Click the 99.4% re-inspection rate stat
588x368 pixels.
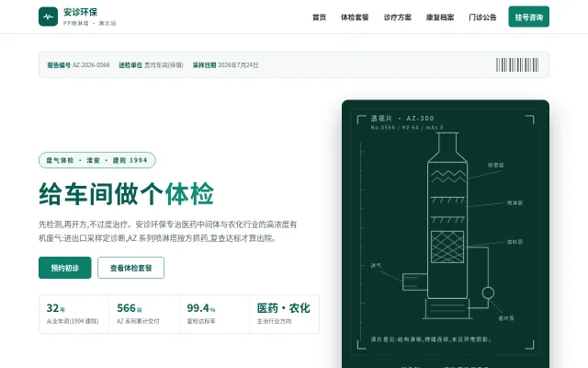pyautogui.click(x=214, y=314)
